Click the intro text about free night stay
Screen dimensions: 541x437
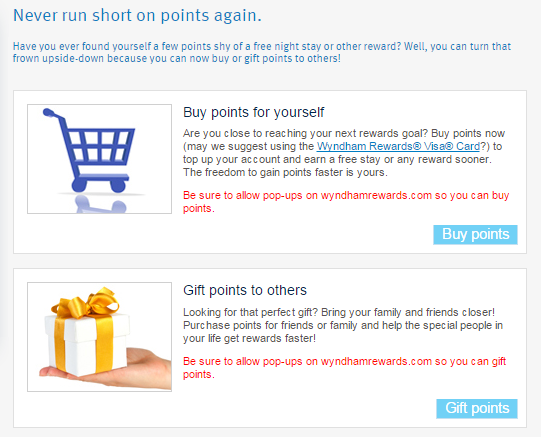click(x=262, y=52)
